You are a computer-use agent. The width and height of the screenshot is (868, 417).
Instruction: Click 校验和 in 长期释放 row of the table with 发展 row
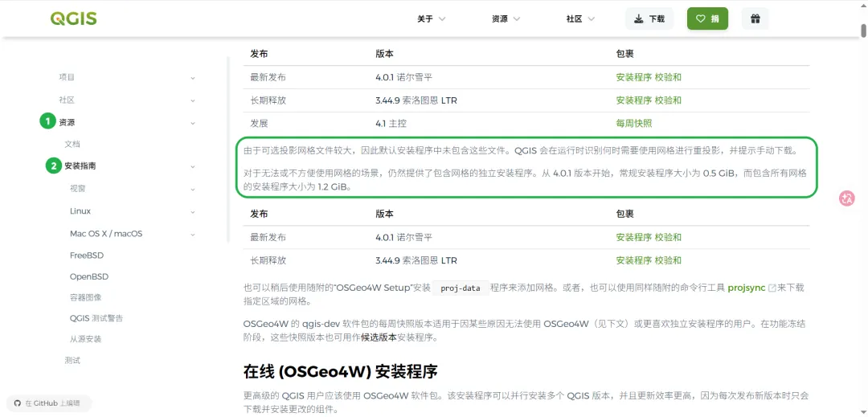point(668,100)
